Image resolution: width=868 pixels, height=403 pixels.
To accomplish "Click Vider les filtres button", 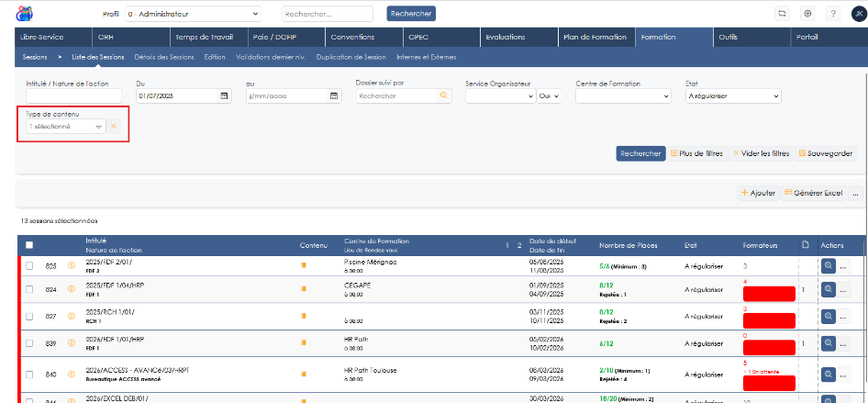I will pos(761,154).
